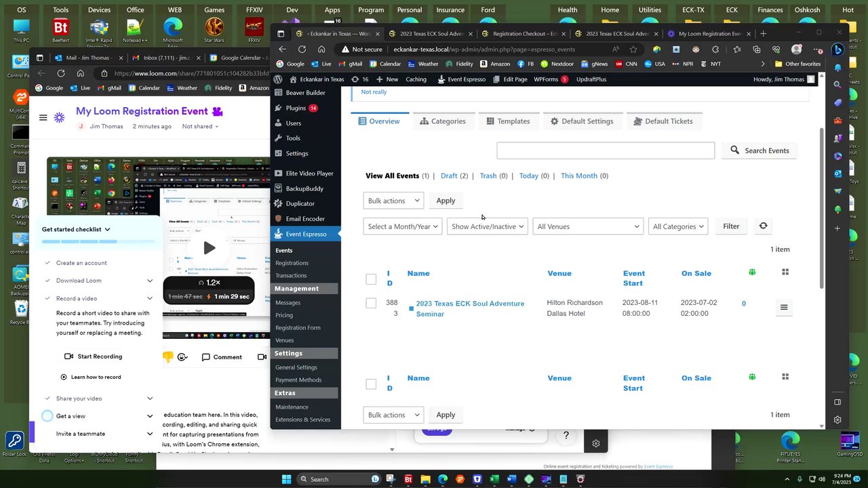Screen dimensions: 868x488
Task: Click the refresh filter icon beside Filter
Action: (763, 226)
